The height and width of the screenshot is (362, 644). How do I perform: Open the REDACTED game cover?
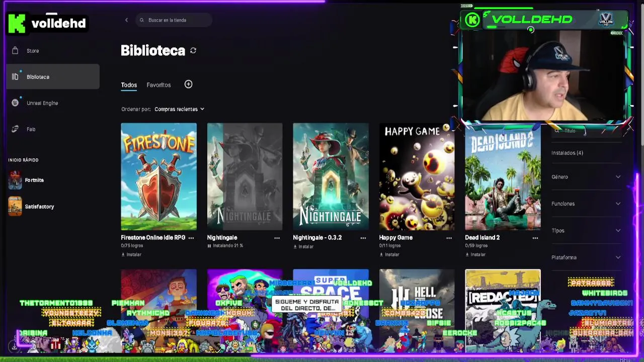pyautogui.click(x=503, y=310)
